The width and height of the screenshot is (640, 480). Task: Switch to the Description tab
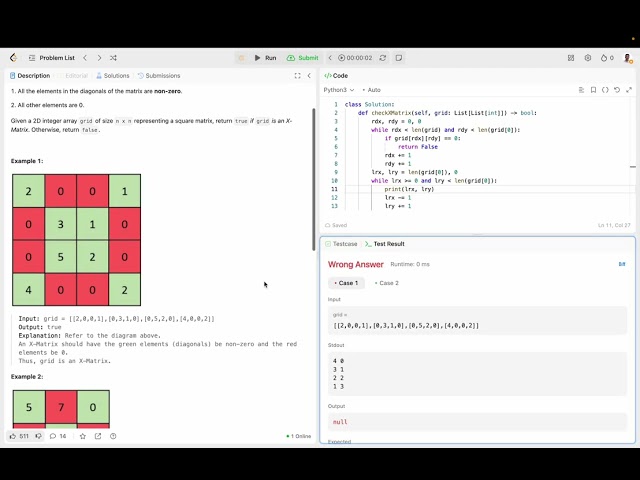30,76
